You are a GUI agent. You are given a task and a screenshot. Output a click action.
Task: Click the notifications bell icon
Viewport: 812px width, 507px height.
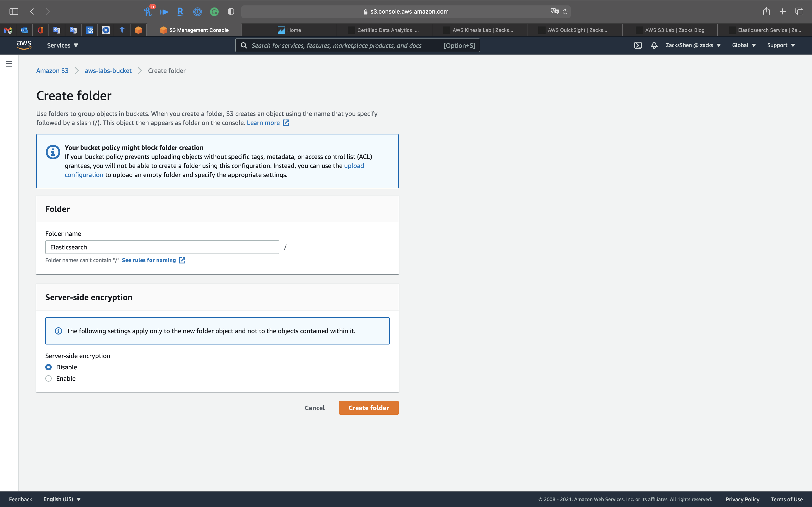pyautogui.click(x=654, y=45)
